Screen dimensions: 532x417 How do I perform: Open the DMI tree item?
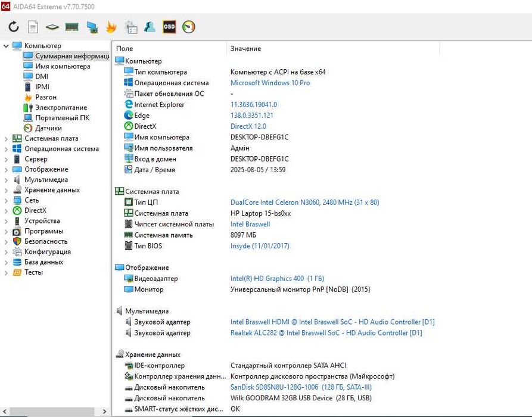click(x=36, y=76)
